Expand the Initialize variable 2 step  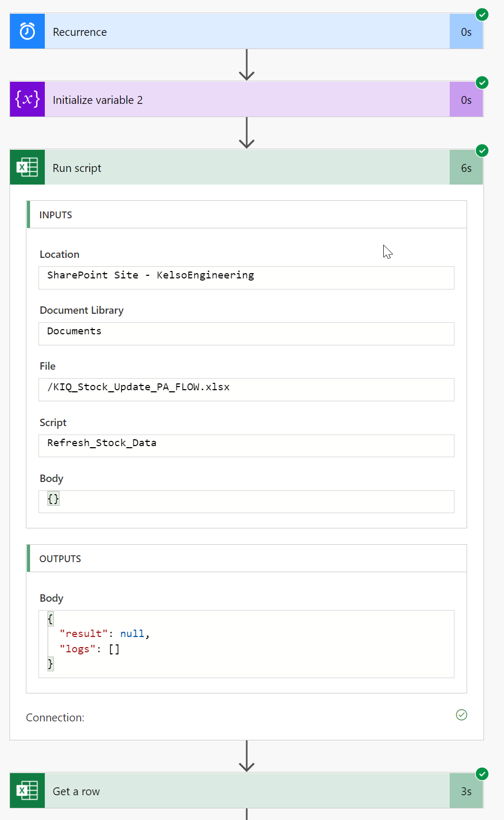[247, 99]
